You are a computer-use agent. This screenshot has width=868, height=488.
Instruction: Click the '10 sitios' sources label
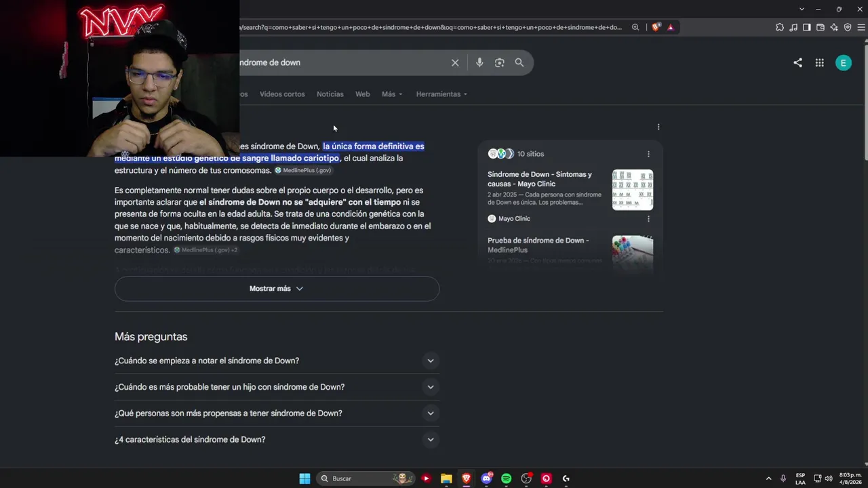[x=530, y=154]
